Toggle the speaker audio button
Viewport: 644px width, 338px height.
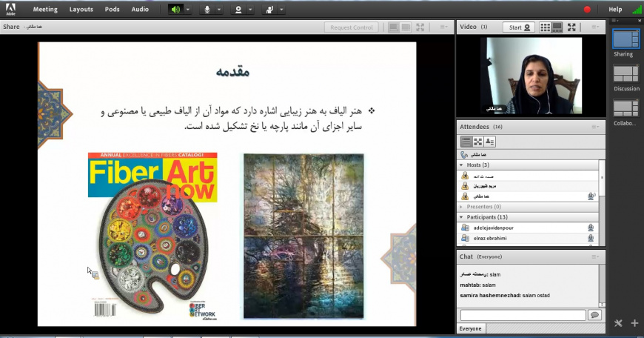pos(175,10)
